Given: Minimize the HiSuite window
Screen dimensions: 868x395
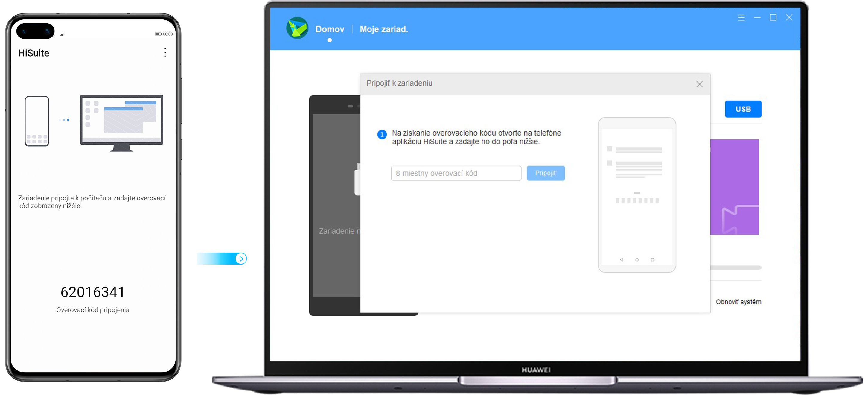Looking at the screenshot, I should click(x=757, y=18).
